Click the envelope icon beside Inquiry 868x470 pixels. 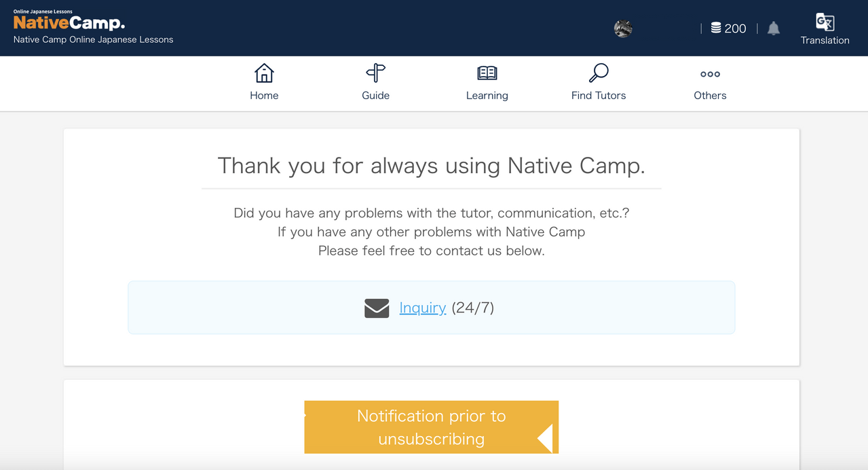[x=376, y=308]
